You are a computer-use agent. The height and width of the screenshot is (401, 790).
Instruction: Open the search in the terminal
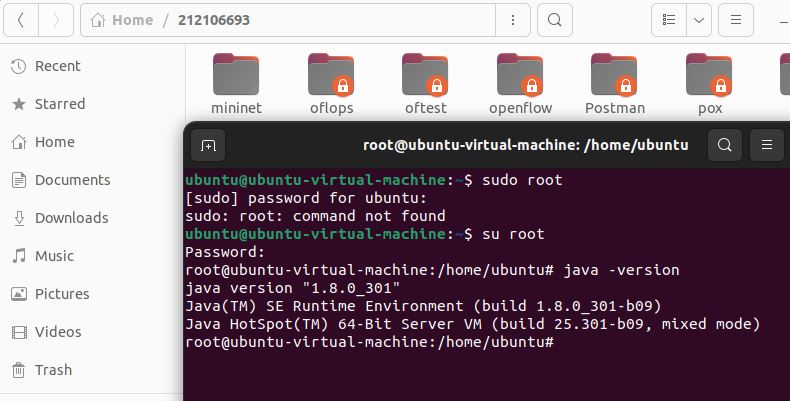(725, 145)
